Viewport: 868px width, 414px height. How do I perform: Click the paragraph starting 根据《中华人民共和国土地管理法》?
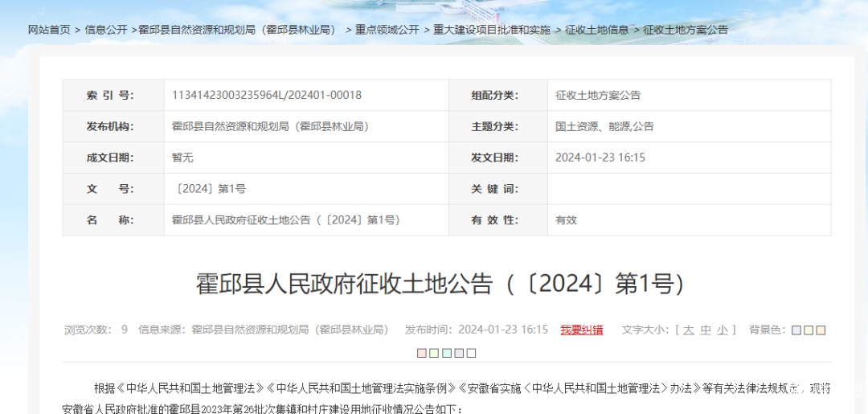point(447,399)
